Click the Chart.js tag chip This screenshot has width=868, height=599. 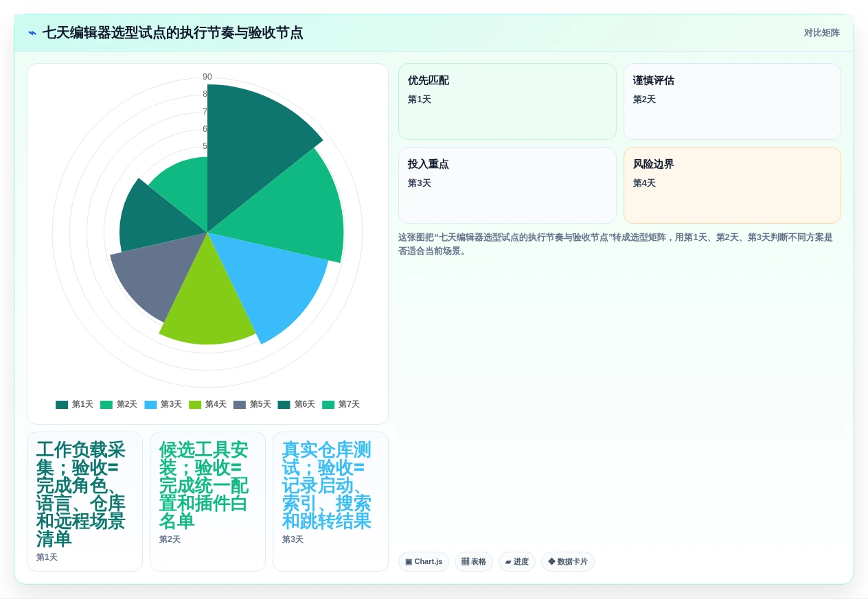click(x=424, y=562)
